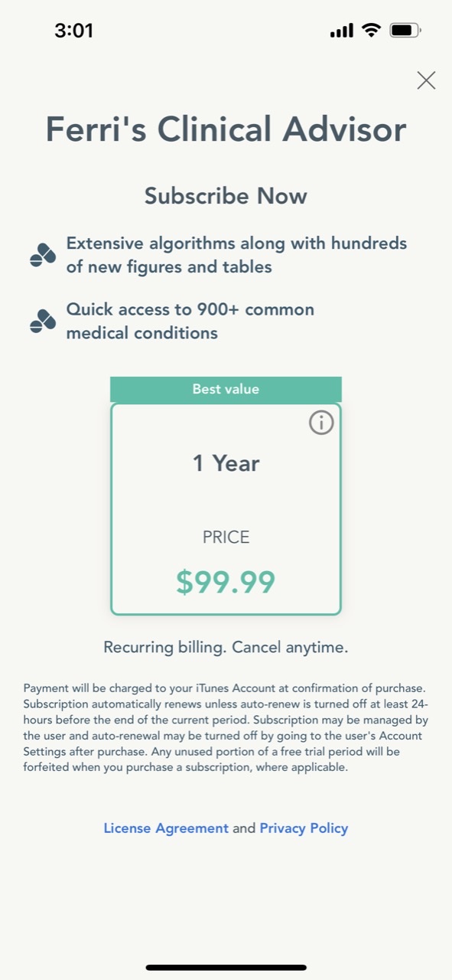Open the info icon on the 1 Year plan
This screenshot has height=980, width=452.
coord(321,422)
